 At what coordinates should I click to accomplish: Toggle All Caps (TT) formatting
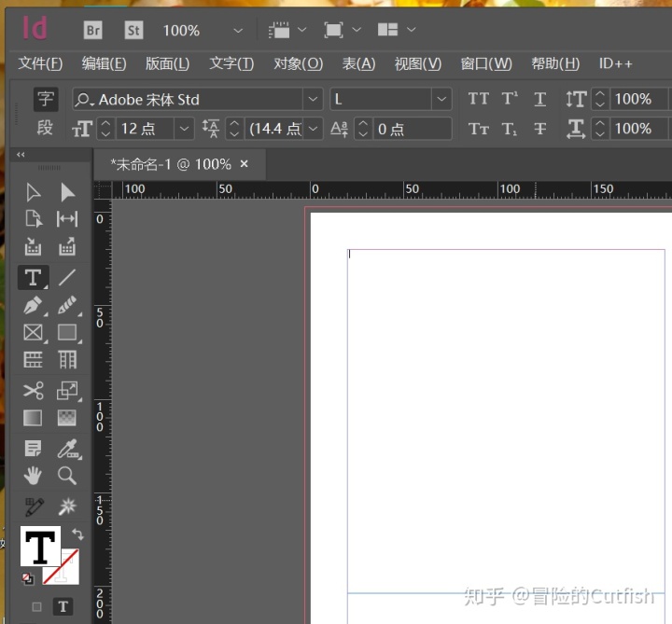pyautogui.click(x=478, y=99)
